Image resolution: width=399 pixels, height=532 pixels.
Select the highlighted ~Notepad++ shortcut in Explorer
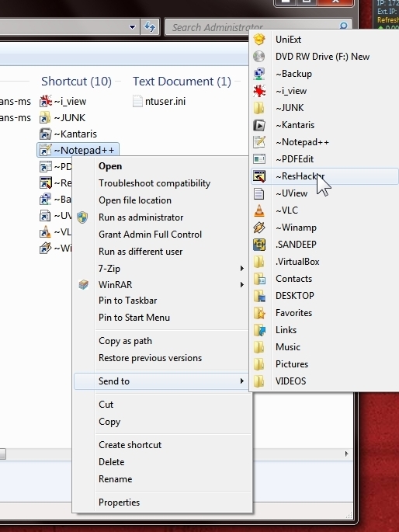click(78, 150)
